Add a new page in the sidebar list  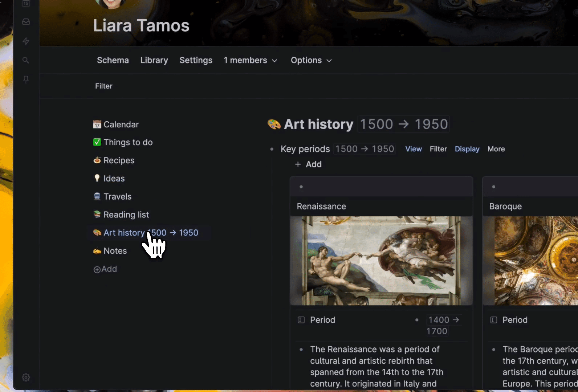coord(105,269)
